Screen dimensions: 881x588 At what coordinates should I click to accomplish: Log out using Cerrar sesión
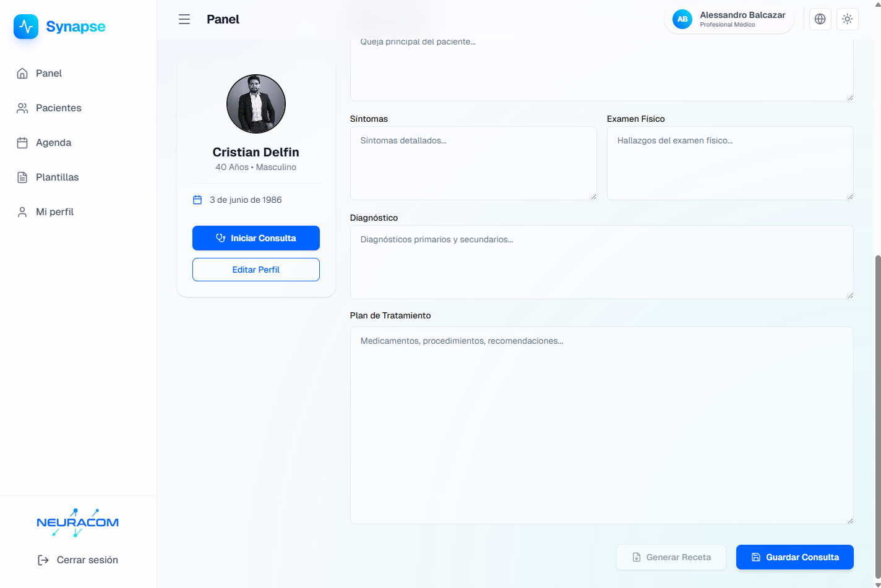point(78,560)
